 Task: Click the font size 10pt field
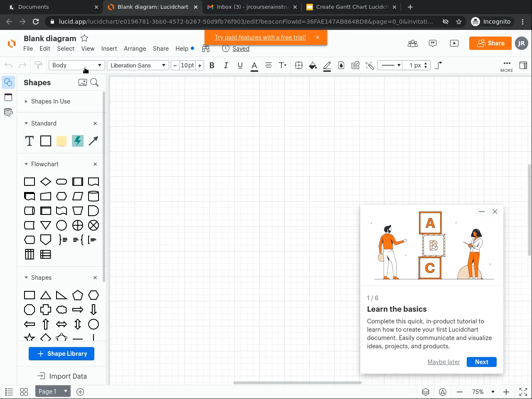pos(187,65)
